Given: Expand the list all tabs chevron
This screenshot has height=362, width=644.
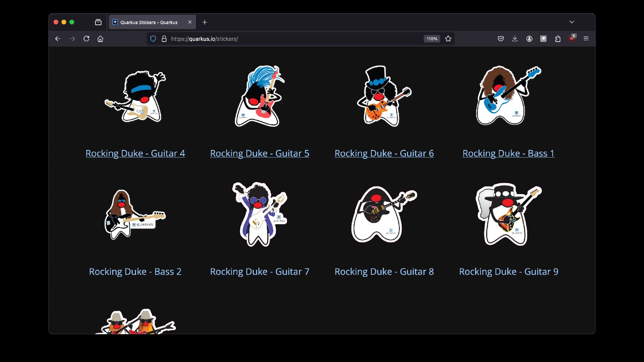Looking at the screenshot, I should (x=572, y=22).
